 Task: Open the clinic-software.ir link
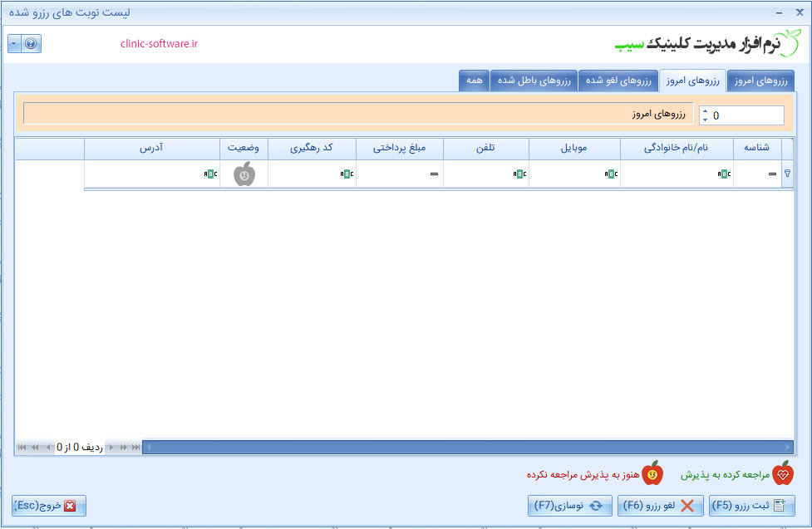click(160, 44)
